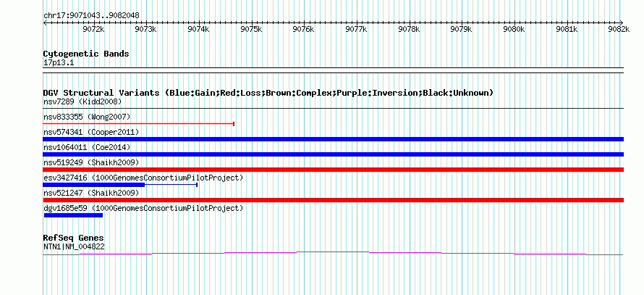Image resolution: width=644 pixels, height=295 pixels.
Task: Open the nsv574341 (Cooper2011) variant label
Action: [91, 133]
